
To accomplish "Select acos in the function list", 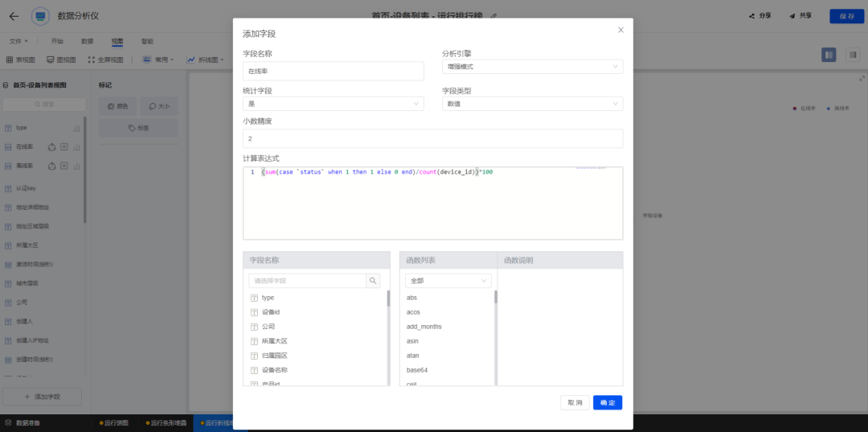I will click(414, 312).
